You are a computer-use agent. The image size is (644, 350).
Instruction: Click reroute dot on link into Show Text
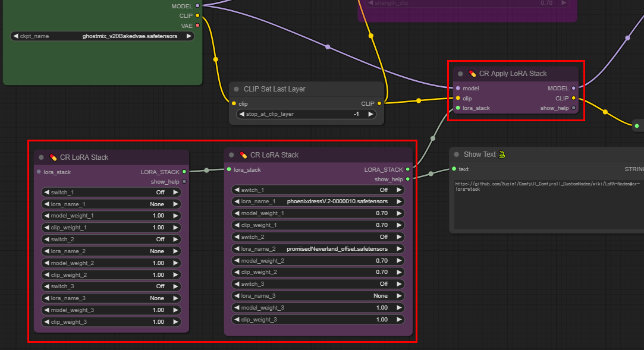pyautogui.click(x=431, y=174)
